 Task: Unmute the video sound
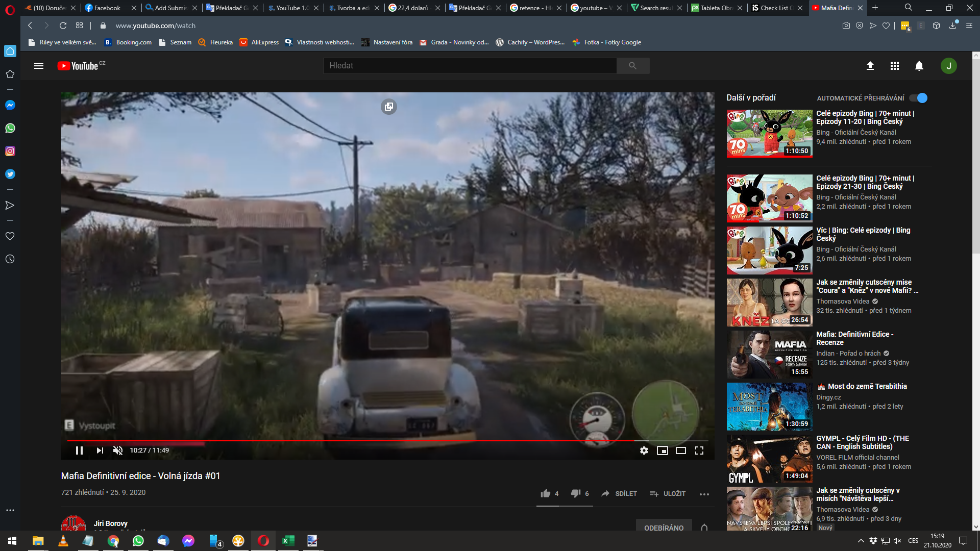coord(118,450)
